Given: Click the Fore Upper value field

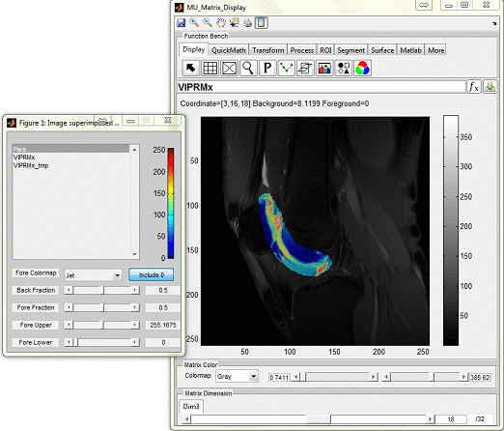Looking at the screenshot, I should tap(163, 325).
